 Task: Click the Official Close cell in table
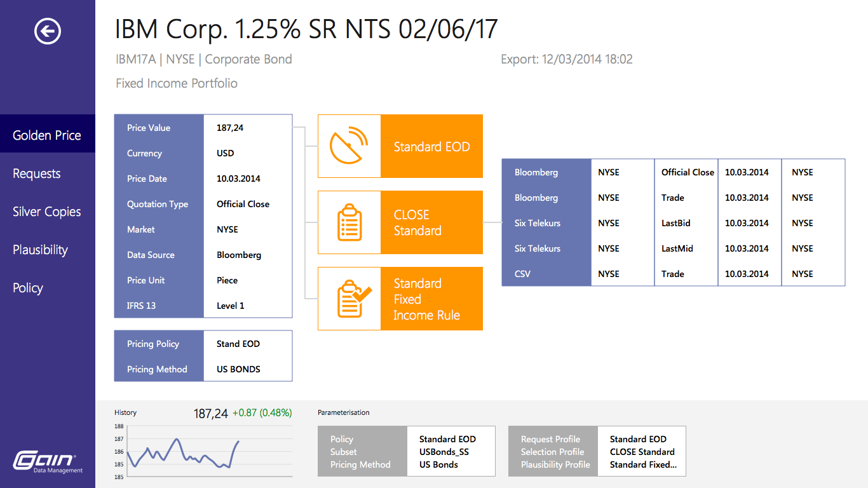coord(688,172)
